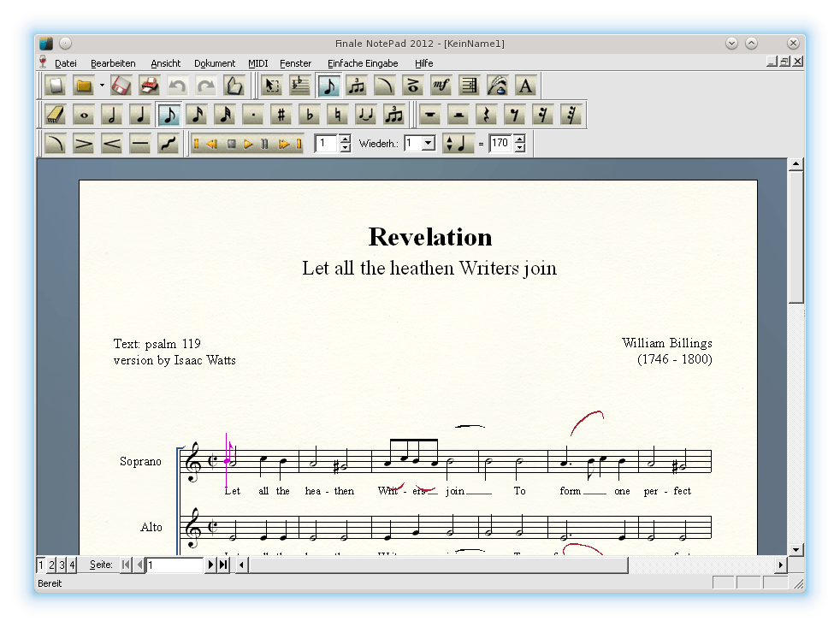Select the Eraser tool
The width and height of the screenshot is (840, 627).
[56, 115]
